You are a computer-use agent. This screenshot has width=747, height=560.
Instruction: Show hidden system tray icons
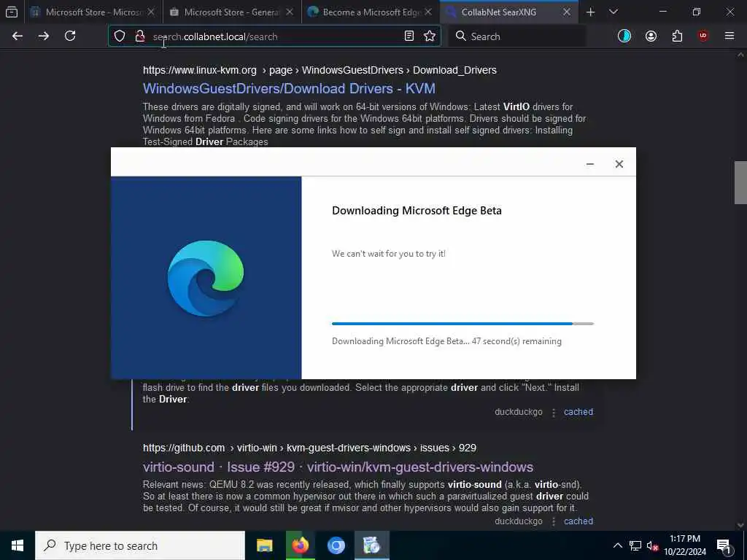coord(617,545)
